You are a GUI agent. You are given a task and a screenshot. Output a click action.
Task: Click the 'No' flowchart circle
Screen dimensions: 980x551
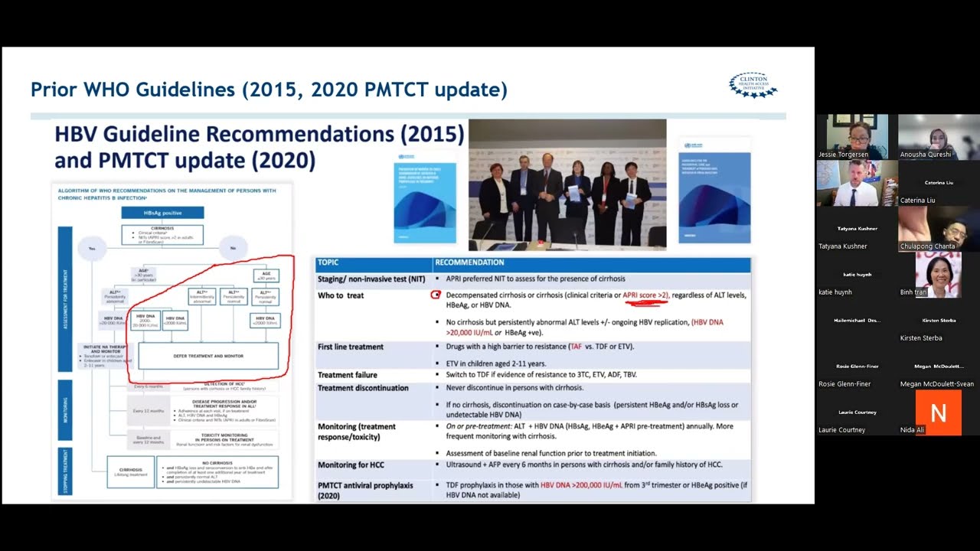[233, 249]
